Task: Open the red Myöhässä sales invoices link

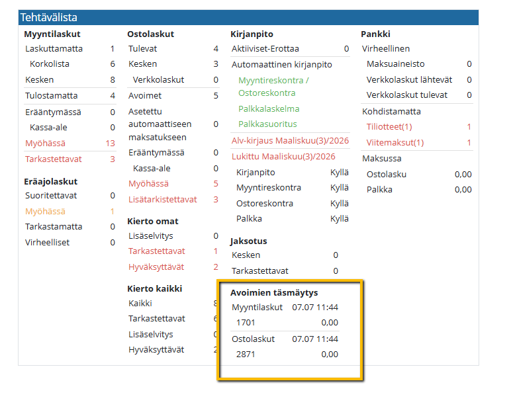Action: [45, 143]
